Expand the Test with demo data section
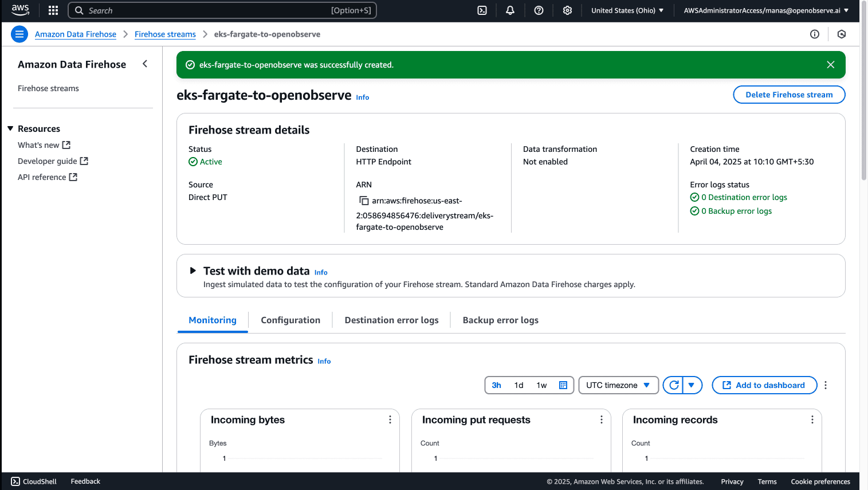The height and width of the screenshot is (490, 868). coord(193,271)
